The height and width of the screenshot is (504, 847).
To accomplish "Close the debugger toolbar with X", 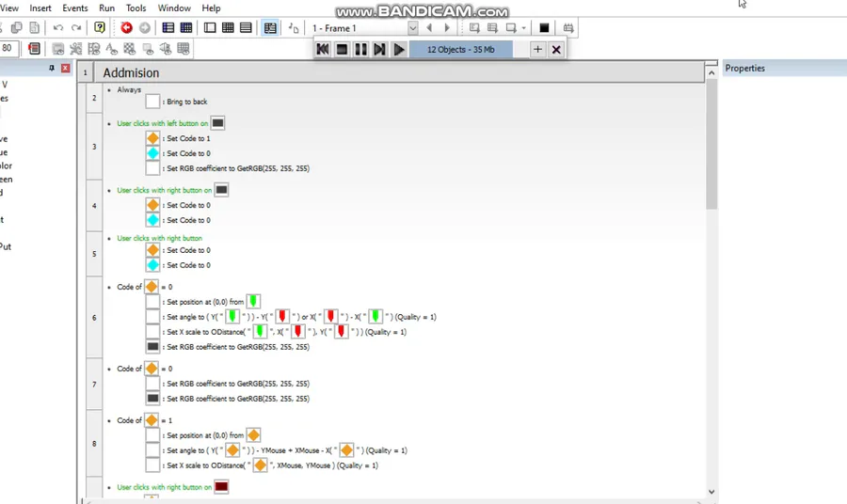I will [x=556, y=49].
